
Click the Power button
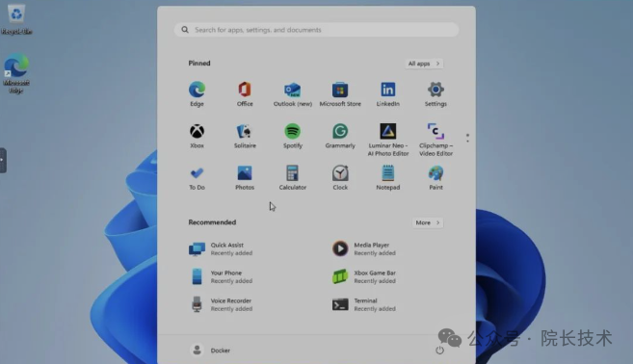[439, 350]
